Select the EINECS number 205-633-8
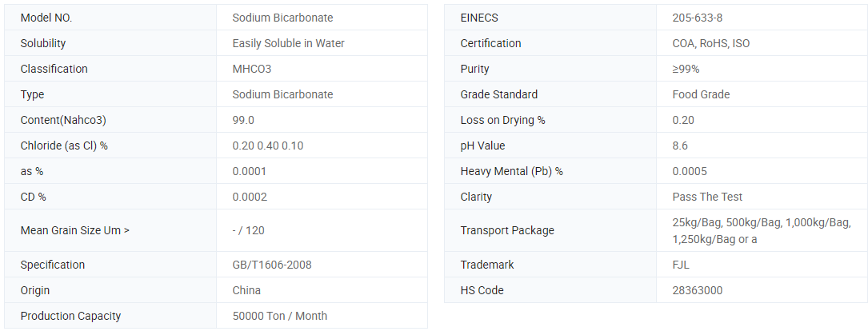Image resolution: width=868 pixels, height=335 pixels. click(698, 18)
